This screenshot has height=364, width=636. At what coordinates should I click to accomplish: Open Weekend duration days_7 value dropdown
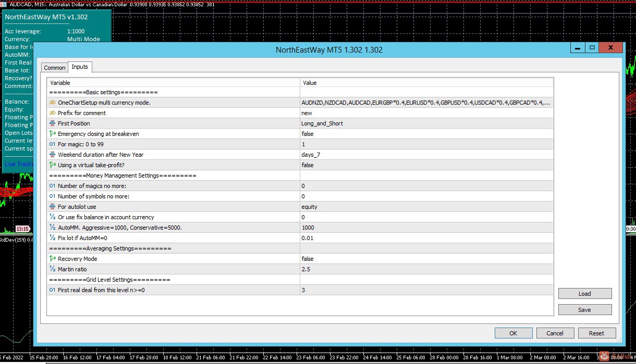pyautogui.click(x=426, y=155)
